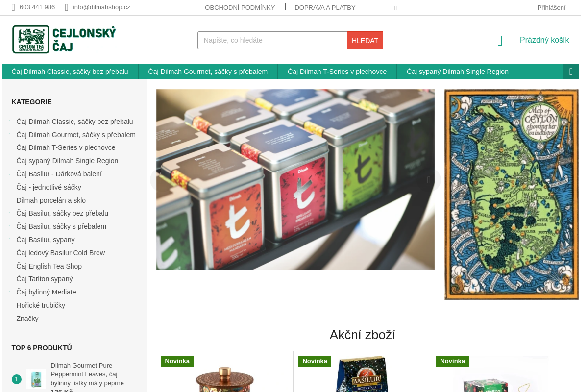Click the phone icon beside 603 441 986
Screen dimensions: 588x392
pos(13,7)
